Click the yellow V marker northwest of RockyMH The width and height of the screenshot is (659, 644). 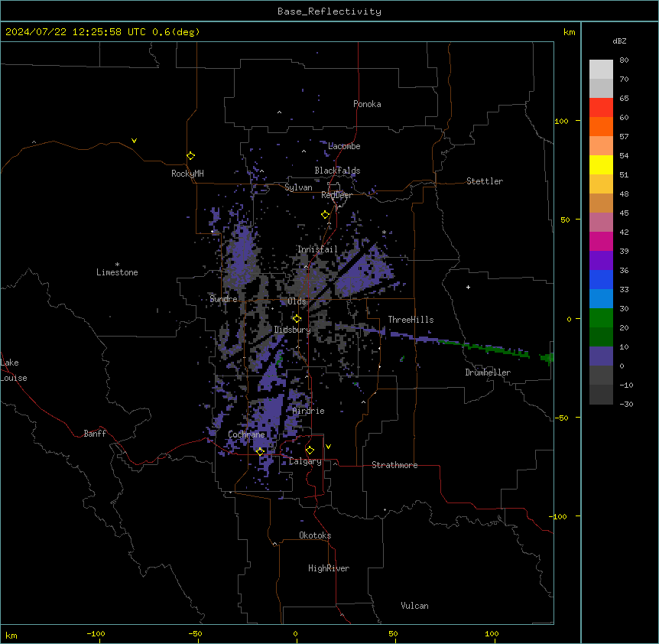point(134,141)
